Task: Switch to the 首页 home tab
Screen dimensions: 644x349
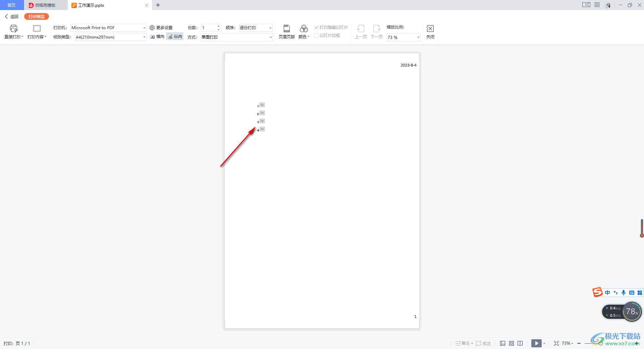Action: [12, 5]
